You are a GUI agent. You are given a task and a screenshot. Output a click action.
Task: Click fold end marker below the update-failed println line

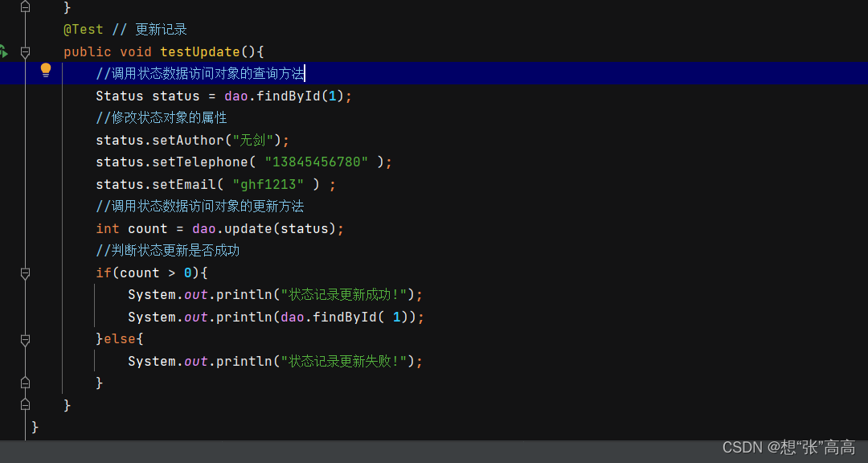(25, 383)
